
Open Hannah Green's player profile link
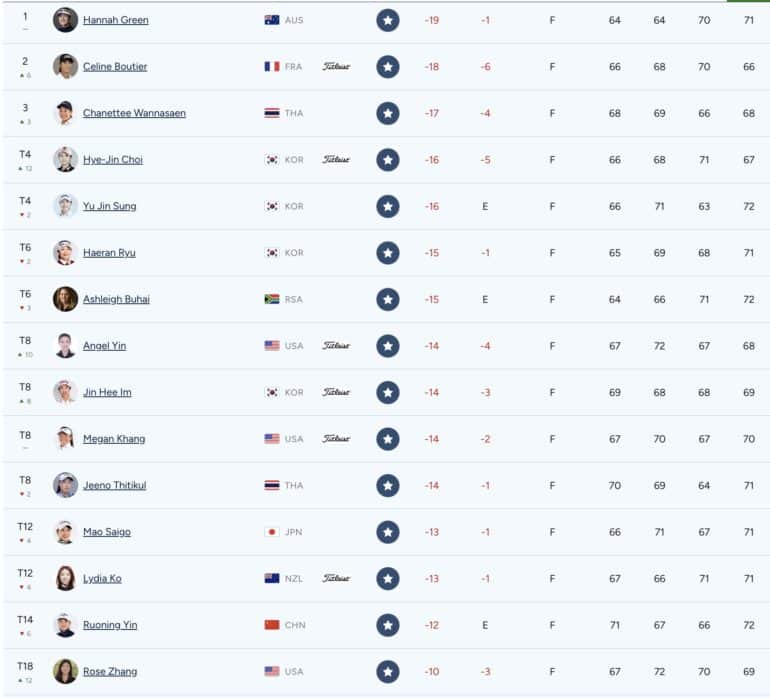tap(115, 20)
